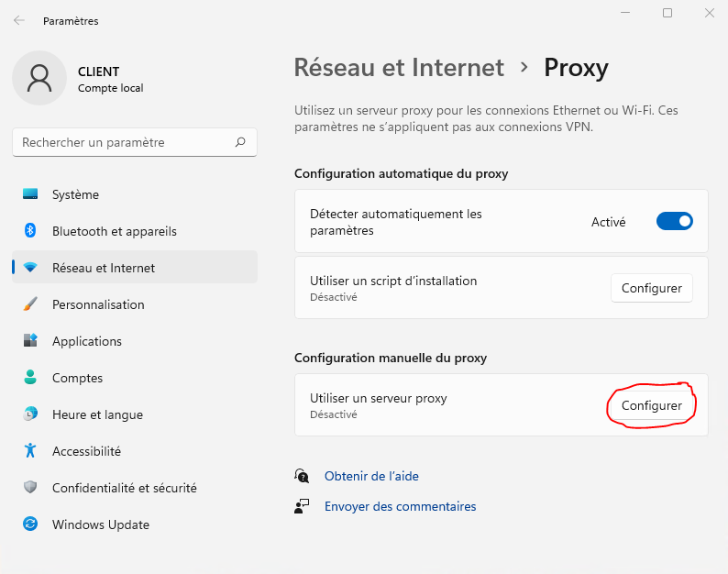The height and width of the screenshot is (574, 728).
Task: Open the Obtenir de l'aide link
Action: pos(371,476)
